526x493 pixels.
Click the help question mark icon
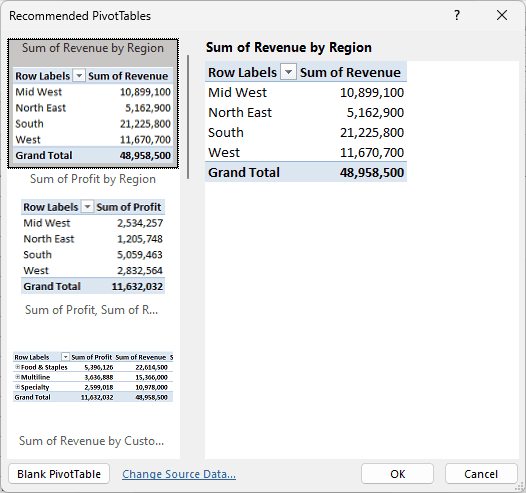(457, 15)
